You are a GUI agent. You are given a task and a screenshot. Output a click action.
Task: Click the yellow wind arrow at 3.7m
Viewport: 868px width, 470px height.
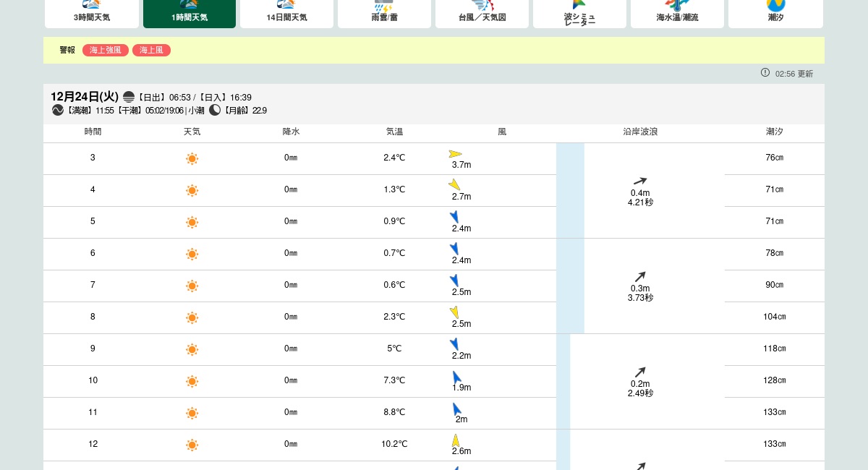(x=455, y=154)
